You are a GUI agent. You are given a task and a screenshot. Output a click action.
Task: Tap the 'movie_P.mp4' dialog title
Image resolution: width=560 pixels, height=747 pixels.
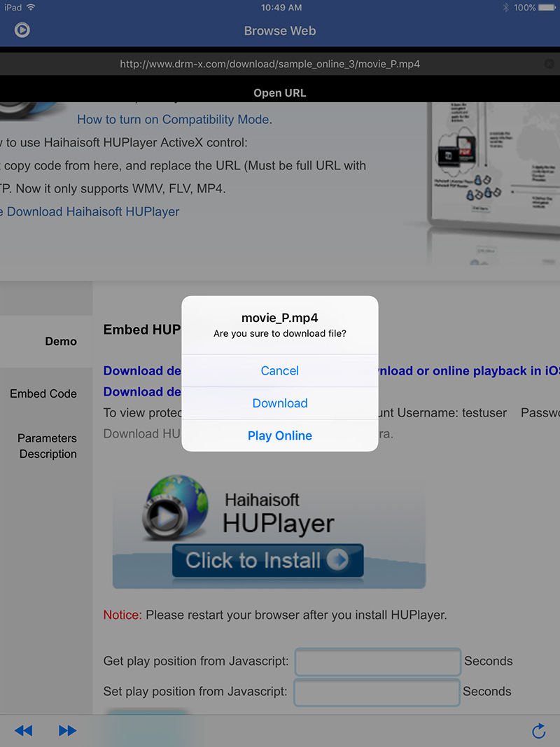click(x=279, y=318)
